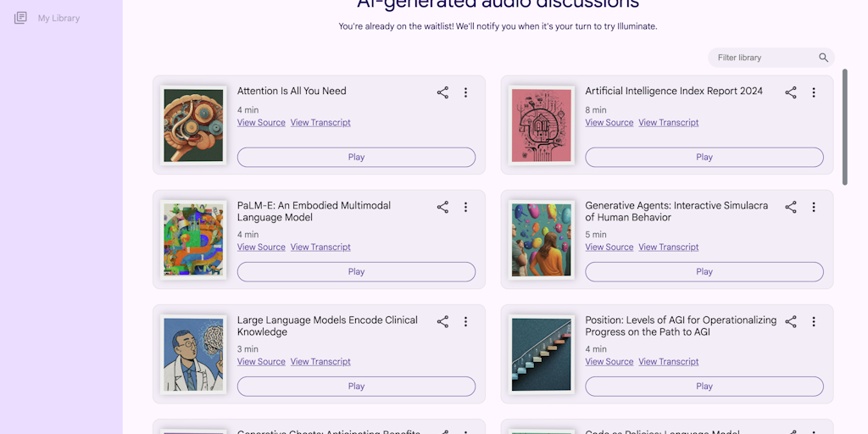Open more options for Attention Is All You Need
The image size is (868, 434).
pyautogui.click(x=465, y=92)
